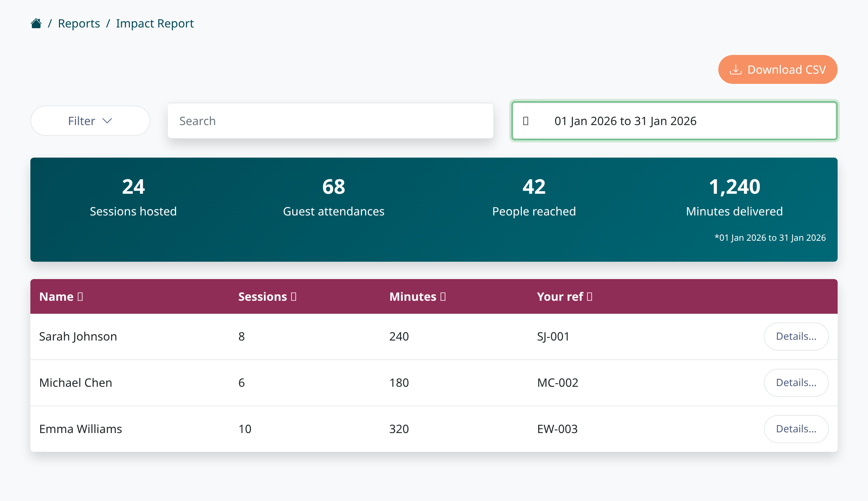This screenshot has height=501, width=868.
Task: Click the calendar icon in date range
Action: point(526,121)
